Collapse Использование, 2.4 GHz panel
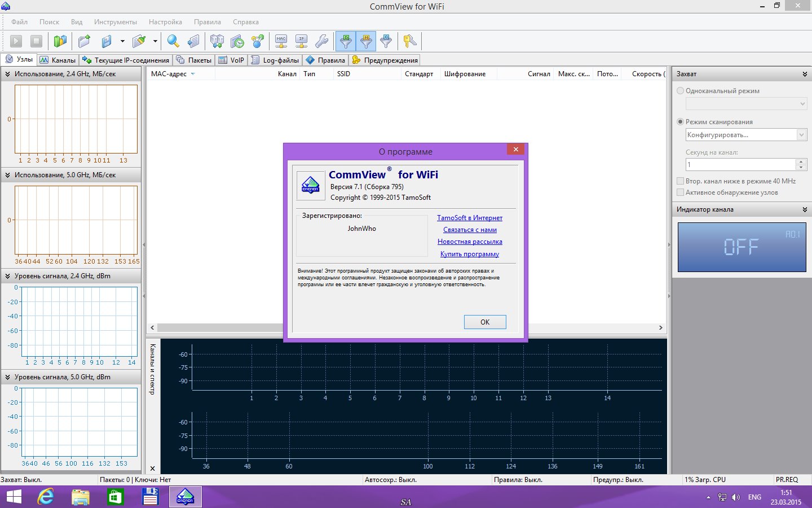 (x=8, y=74)
